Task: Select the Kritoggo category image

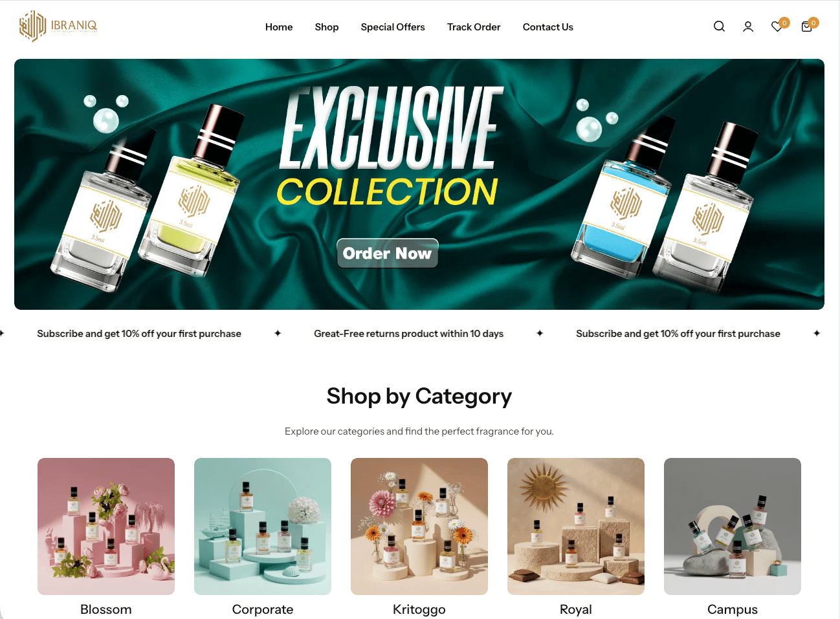Action: 419,527
